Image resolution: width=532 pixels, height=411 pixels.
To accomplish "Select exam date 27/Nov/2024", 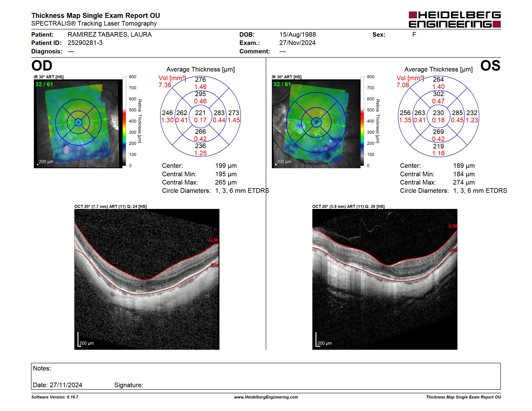I will [x=297, y=43].
